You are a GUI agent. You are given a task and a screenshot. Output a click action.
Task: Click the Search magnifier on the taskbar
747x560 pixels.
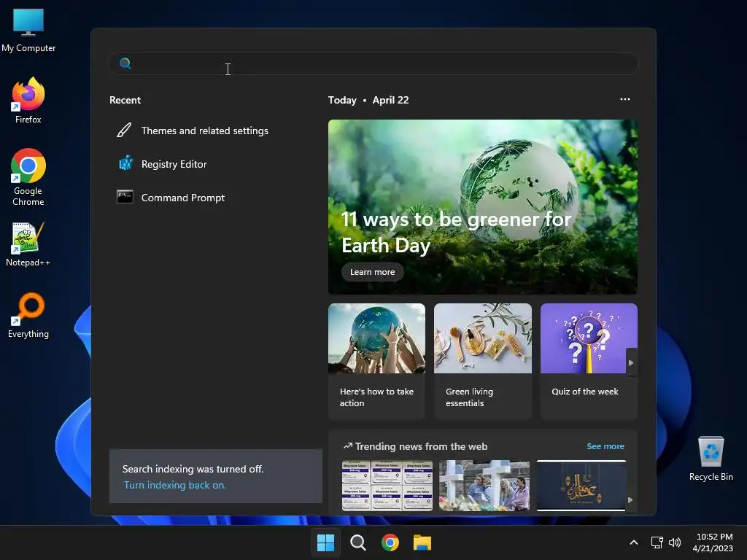tap(357, 542)
